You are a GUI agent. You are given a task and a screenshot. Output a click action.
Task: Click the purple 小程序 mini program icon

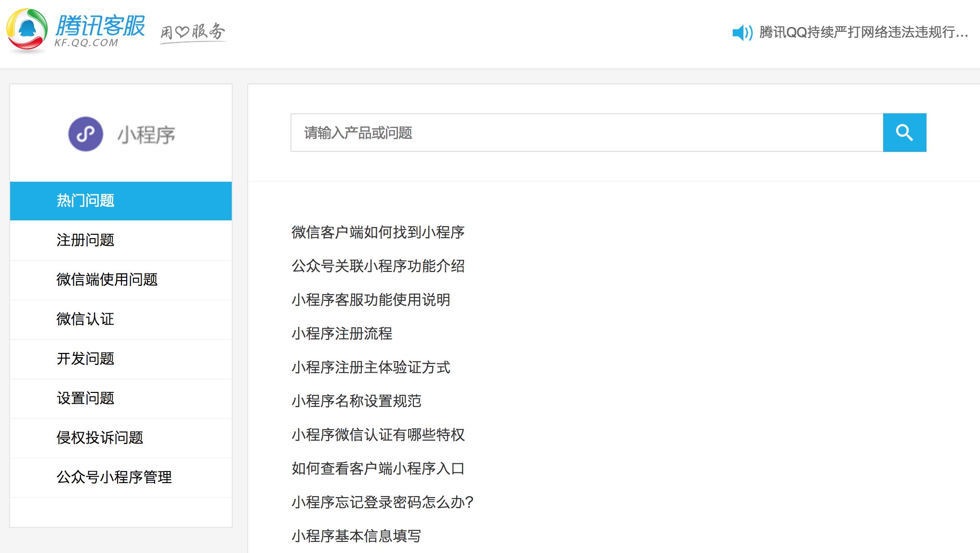86,134
